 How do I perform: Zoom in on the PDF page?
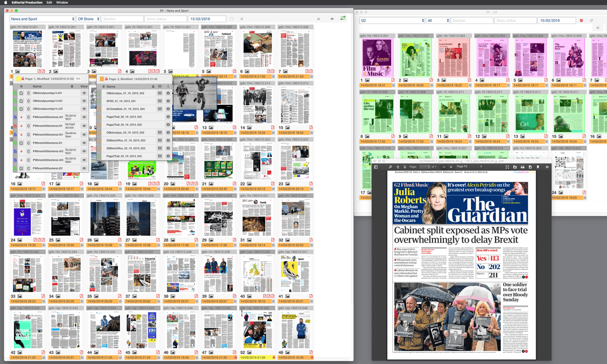(x=451, y=167)
